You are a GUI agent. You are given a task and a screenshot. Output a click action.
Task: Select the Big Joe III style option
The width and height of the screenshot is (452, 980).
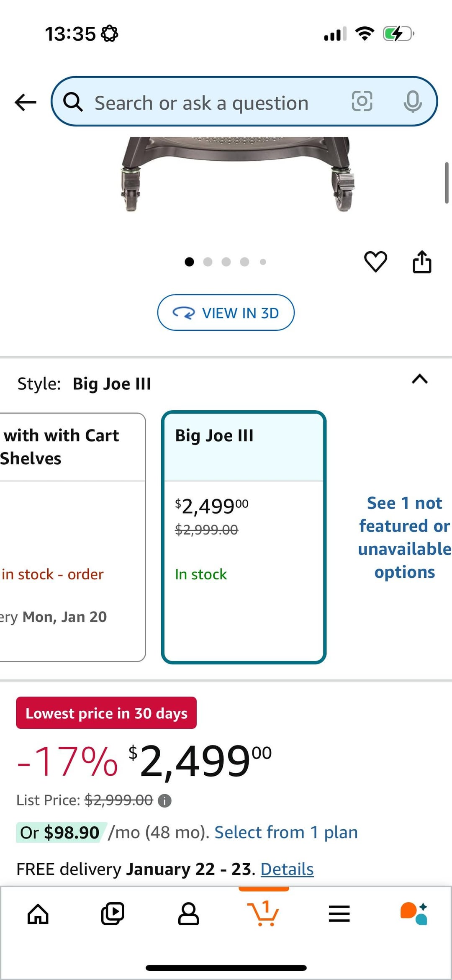point(244,537)
